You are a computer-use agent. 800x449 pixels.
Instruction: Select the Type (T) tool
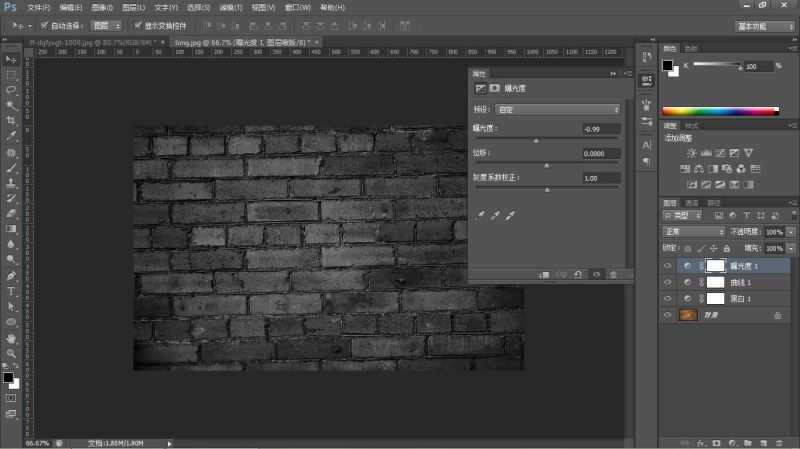click(11, 291)
